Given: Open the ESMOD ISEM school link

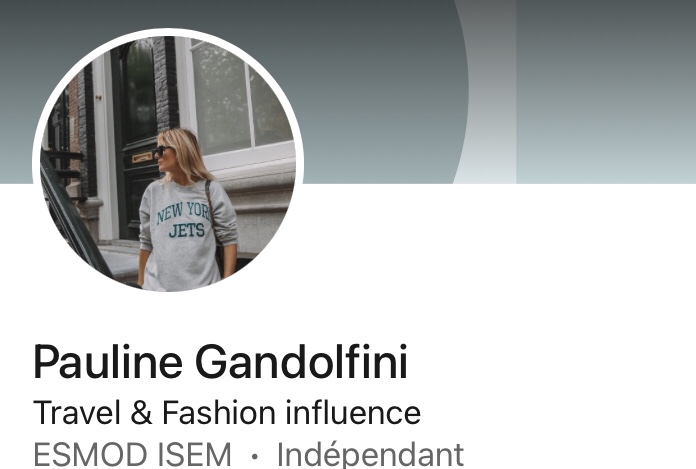Looking at the screenshot, I should [x=132, y=455].
